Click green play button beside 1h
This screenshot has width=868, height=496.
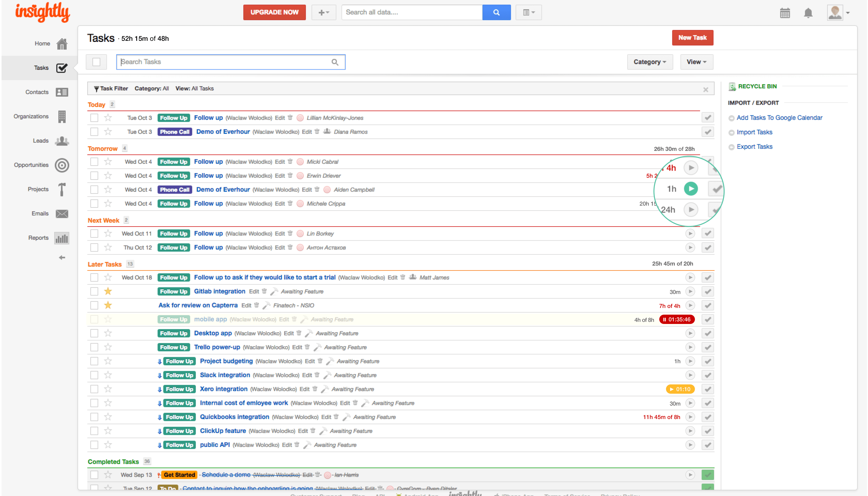[691, 189]
